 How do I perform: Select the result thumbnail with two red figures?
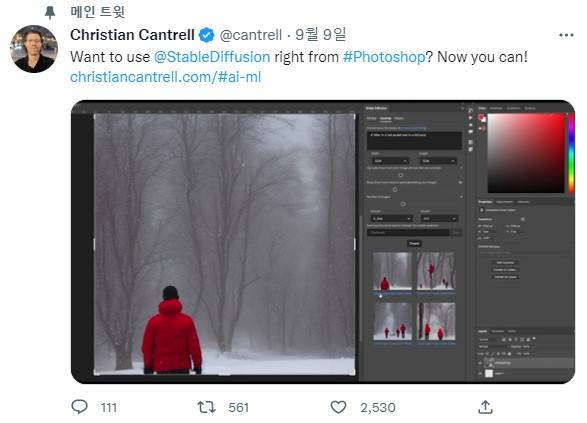[436, 321]
